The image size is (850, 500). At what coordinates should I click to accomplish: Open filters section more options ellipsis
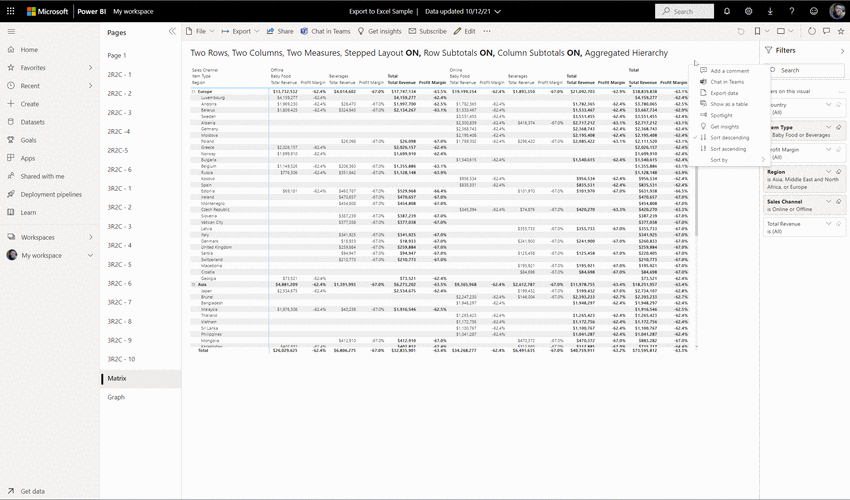tap(841, 92)
